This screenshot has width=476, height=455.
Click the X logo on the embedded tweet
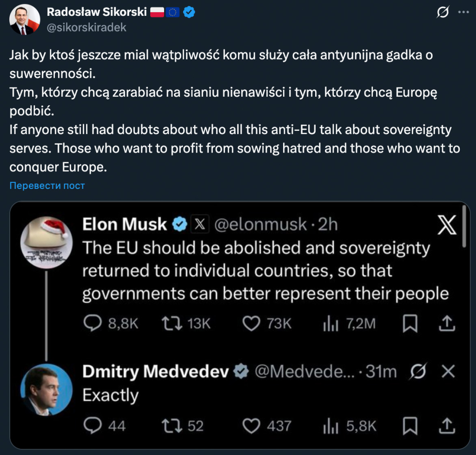(448, 225)
